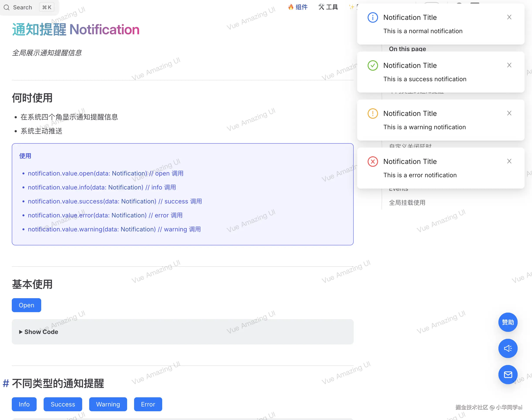
Task: Expand the Show Code section
Action: 39,332
